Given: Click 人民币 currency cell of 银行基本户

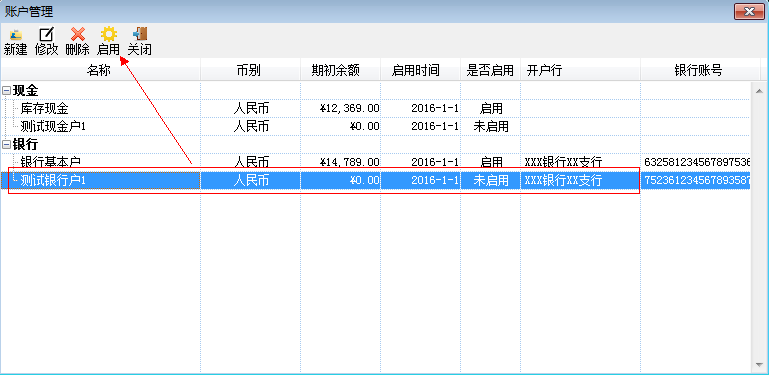Looking at the screenshot, I should coord(251,162).
